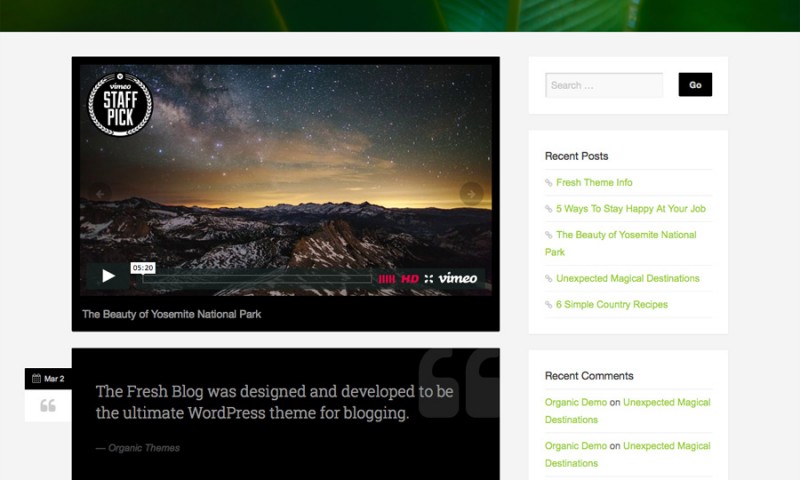Click the 05:20 duration tooltip
800x480 pixels.
click(143, 268)
